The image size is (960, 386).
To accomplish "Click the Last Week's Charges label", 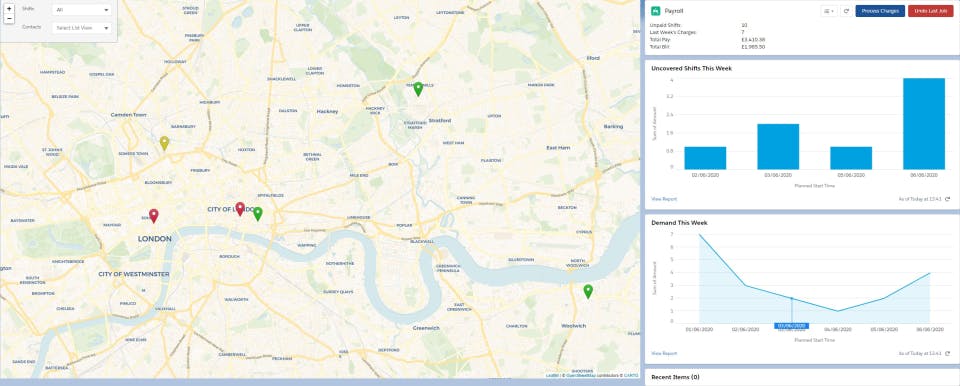I will tap(671, 32).
